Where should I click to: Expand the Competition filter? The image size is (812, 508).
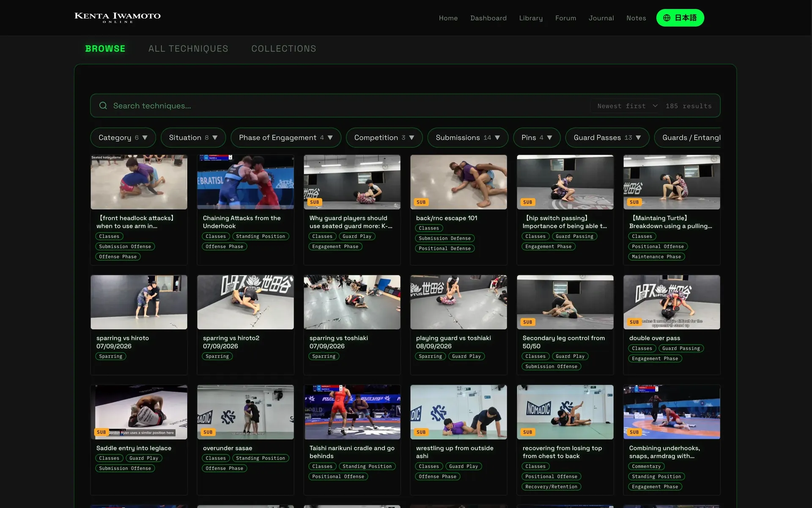coord(384,138)
